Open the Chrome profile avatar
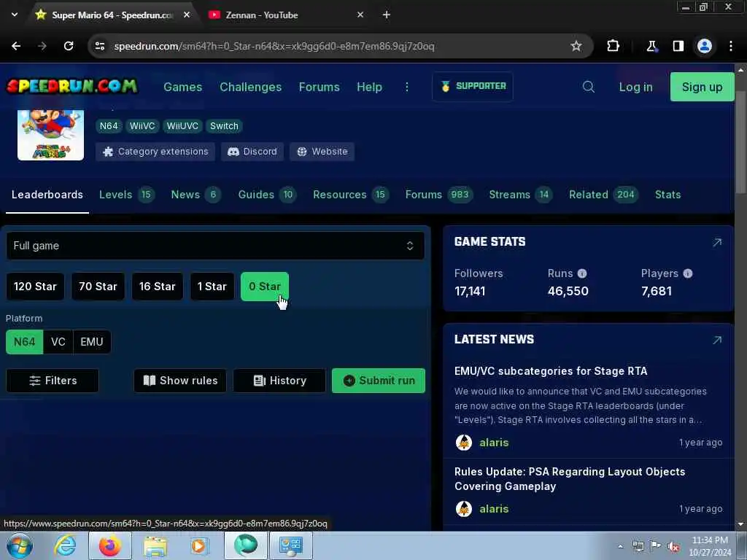Screen dimensions: 747x560 click(705, 46)
